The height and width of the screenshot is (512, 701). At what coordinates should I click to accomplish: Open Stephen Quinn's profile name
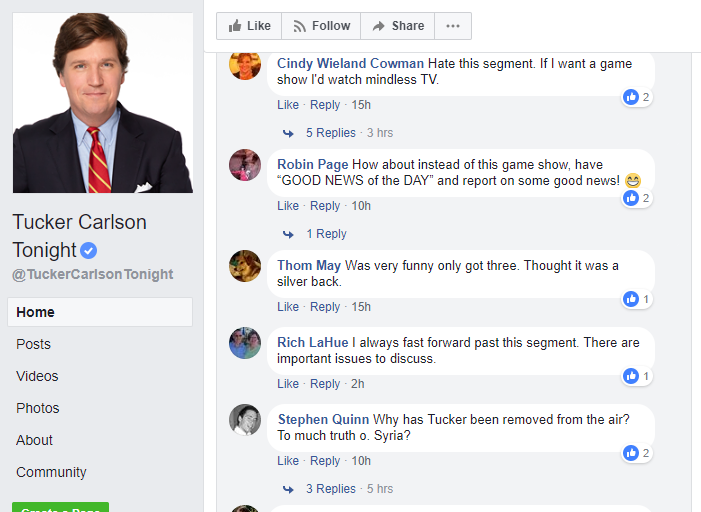tap(323, 419)
